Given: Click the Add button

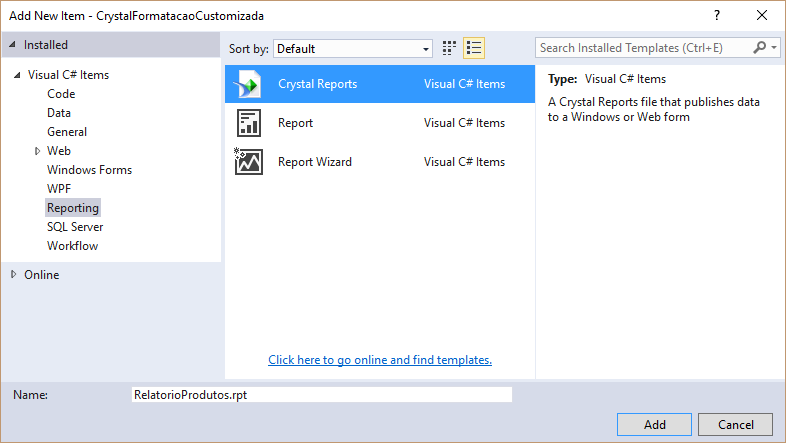Looking at the screenshot, I should point(654,424).
